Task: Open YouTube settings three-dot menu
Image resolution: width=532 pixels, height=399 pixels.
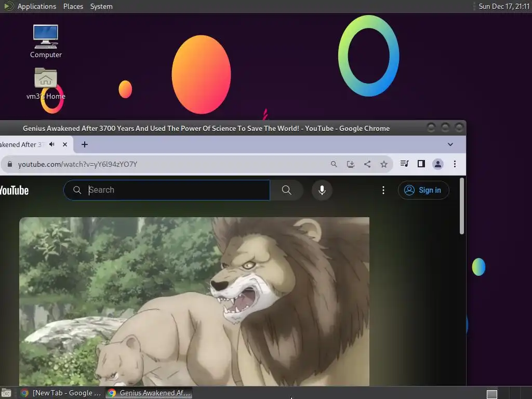Action: click(383, 190)
